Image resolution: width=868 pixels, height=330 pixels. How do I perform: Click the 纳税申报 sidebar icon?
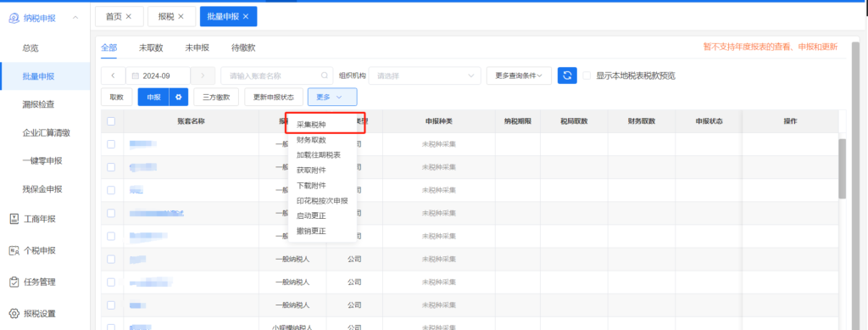(14, 18)
